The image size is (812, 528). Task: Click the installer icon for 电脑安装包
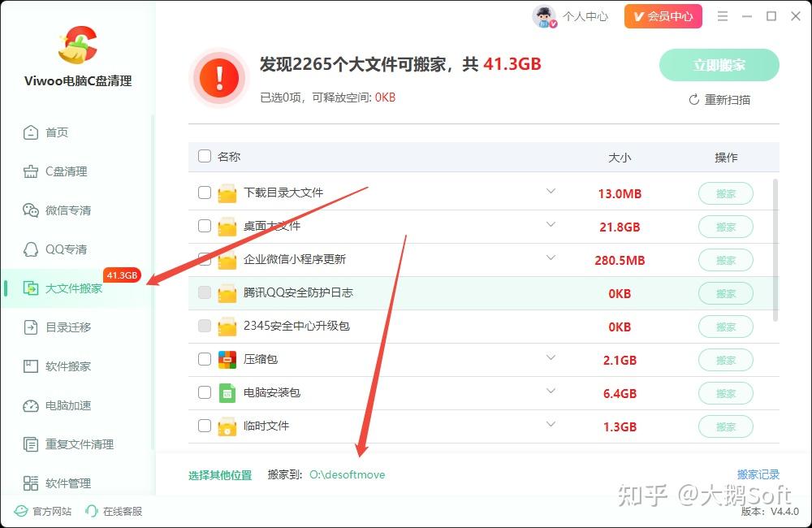pyautogui.click(x=227, y=393)
